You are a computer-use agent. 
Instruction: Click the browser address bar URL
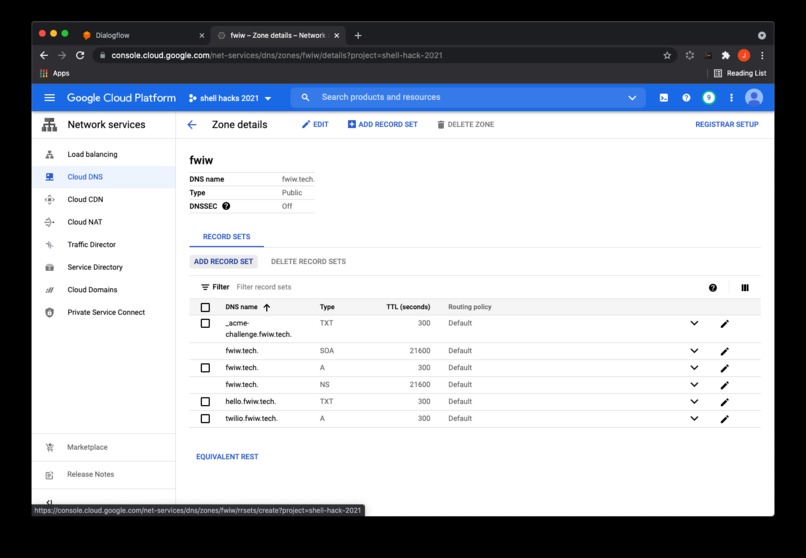[277, 55]
